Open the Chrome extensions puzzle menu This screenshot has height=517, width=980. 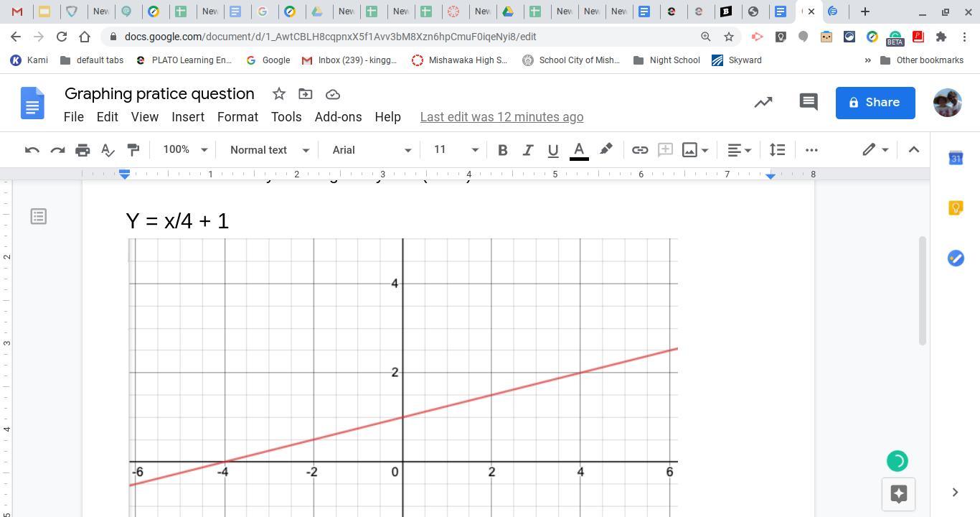pos(941,37)
